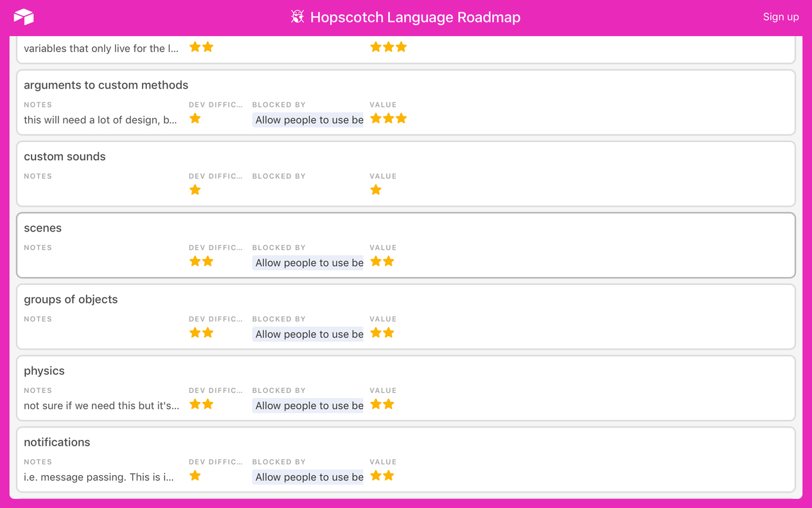
Task: Click DEV DIFFIC... label in notifications card
Action: click(216, 462)
